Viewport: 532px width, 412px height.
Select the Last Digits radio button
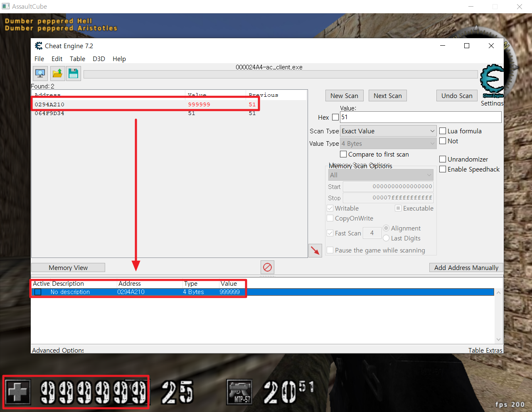pos(386,238)
